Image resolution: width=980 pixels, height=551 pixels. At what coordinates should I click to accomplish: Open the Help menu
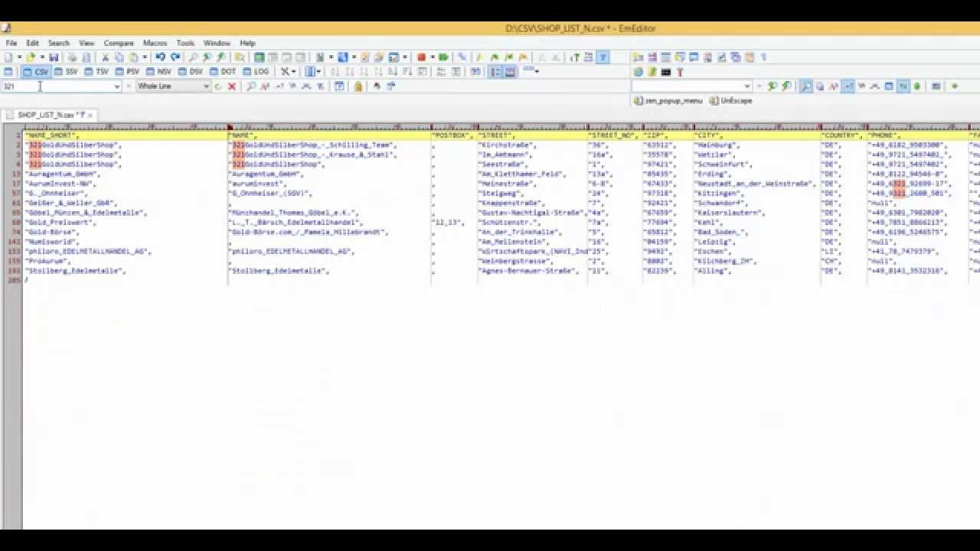(x=247, y=43)
